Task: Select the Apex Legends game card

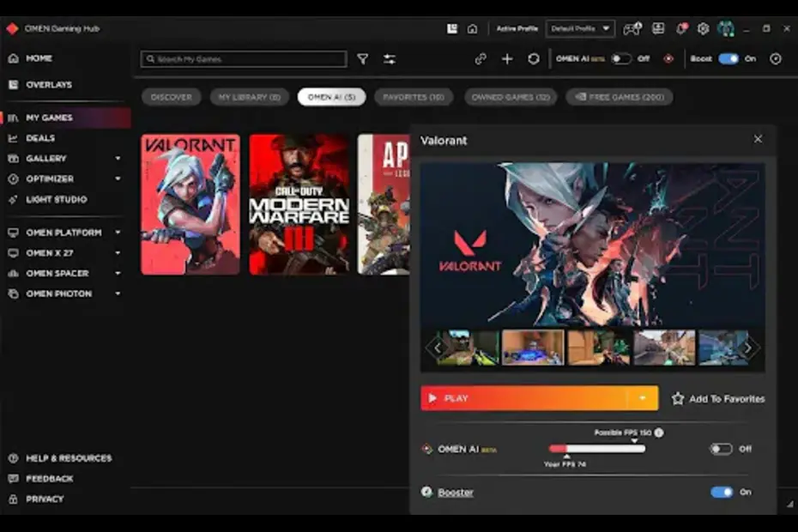Action: [x=384, y=204]
